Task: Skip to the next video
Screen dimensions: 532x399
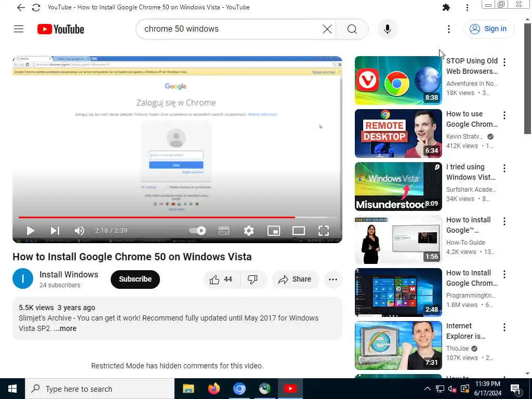Action: coord(55,231)
